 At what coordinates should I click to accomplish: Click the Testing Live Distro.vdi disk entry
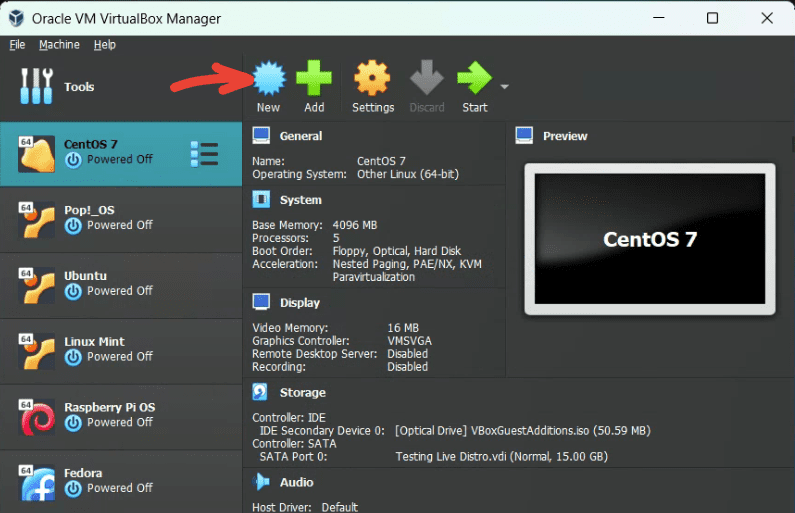(x=501, y=457)
